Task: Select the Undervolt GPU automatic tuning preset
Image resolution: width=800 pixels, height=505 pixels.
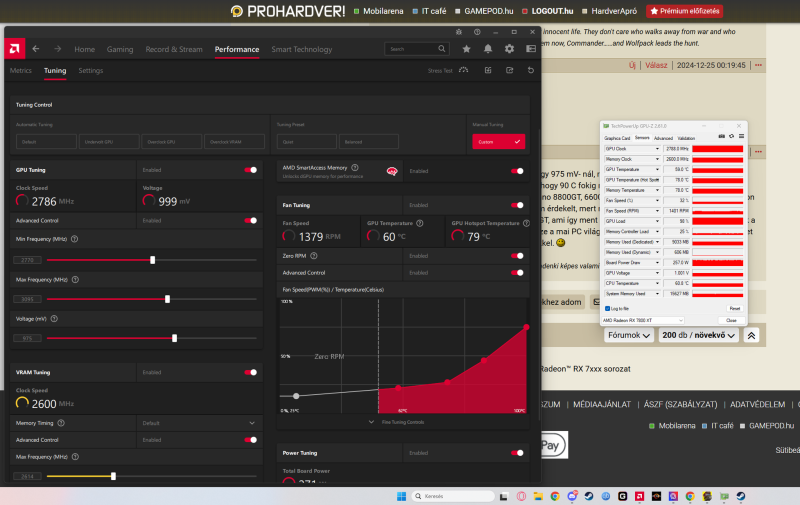Action: (109, 142)
